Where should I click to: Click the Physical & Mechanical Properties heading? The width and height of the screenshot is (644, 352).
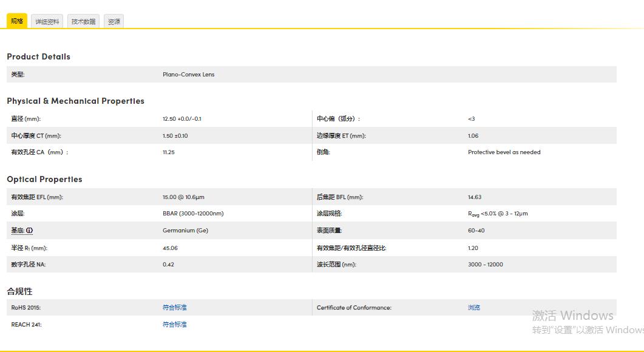point(75,101)
